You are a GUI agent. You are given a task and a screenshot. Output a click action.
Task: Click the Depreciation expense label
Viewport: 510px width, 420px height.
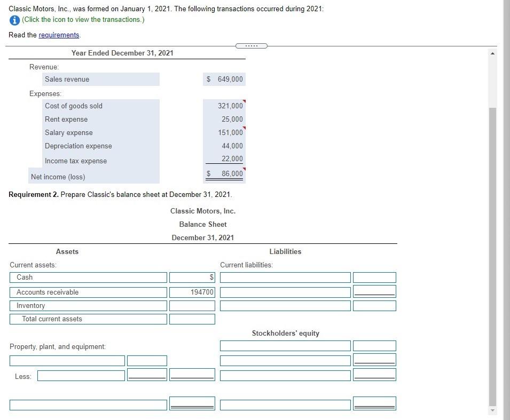tap(79, 146)
